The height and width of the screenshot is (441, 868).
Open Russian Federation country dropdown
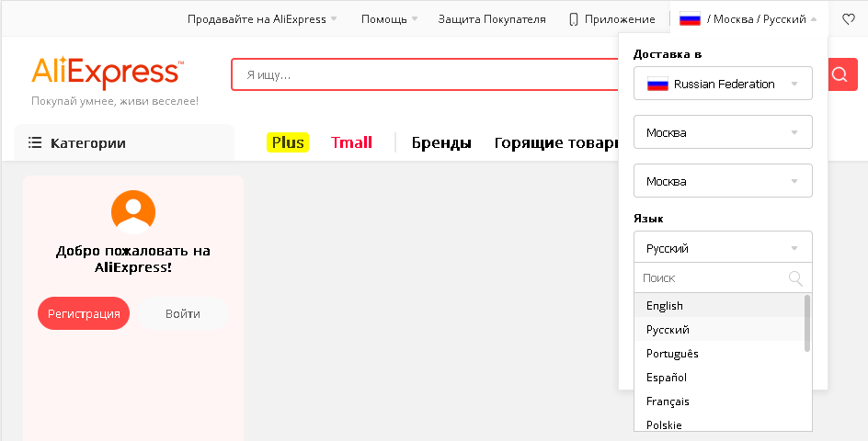tap(723, 84)
